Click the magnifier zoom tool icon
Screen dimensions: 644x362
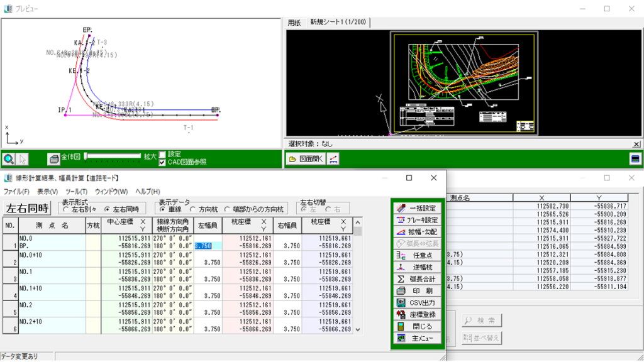click(9, 159)
